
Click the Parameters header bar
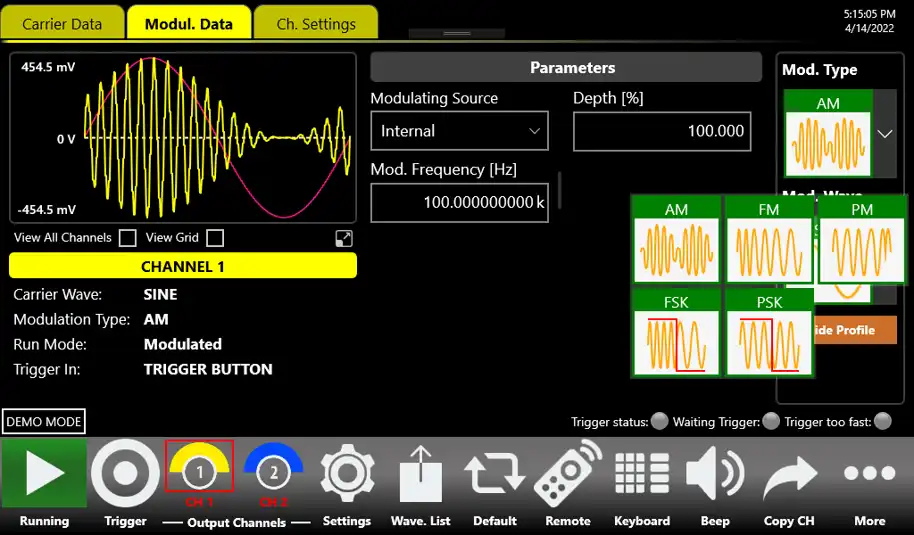click(566, 68)
